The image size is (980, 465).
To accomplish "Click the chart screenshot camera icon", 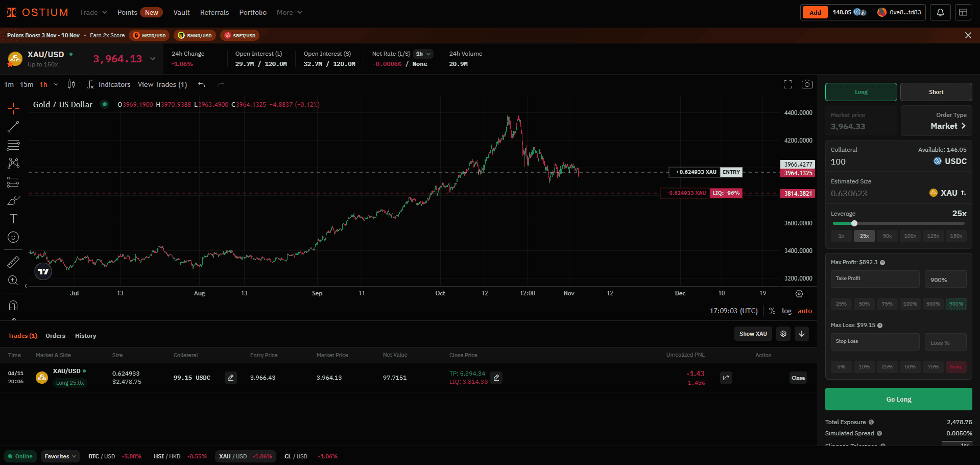I will 807,84.
